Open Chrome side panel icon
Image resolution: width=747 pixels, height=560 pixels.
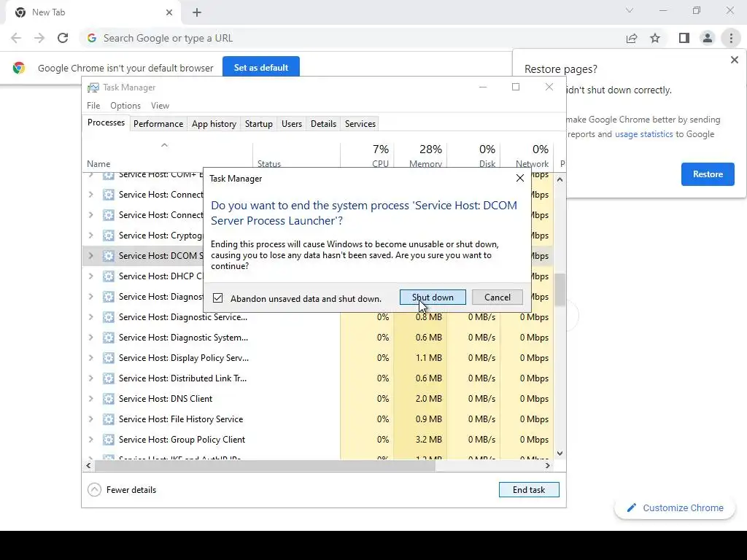point(684,38)
